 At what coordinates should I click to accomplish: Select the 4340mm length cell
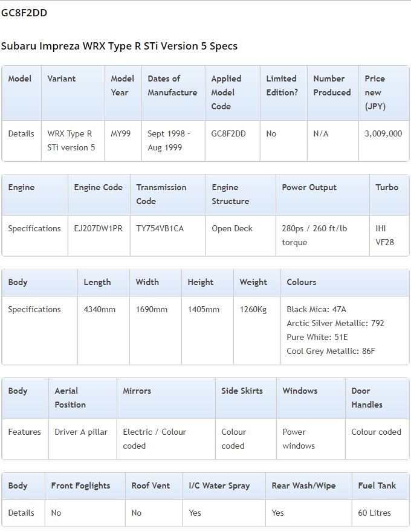click(103, 330)
